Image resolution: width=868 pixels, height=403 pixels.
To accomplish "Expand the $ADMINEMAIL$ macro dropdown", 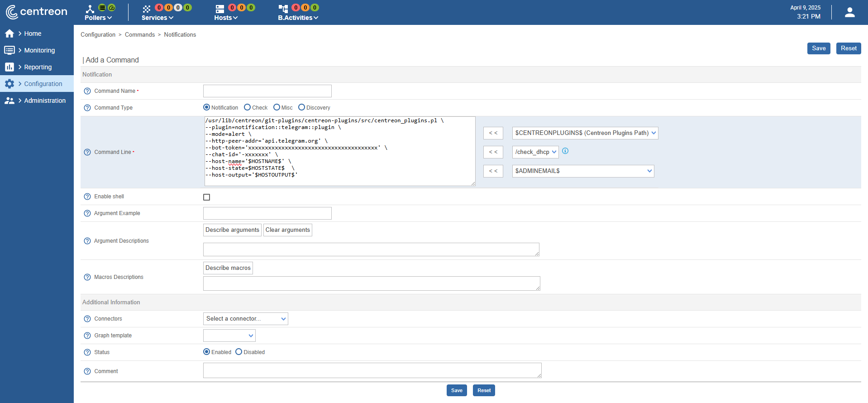I will 583,171.
